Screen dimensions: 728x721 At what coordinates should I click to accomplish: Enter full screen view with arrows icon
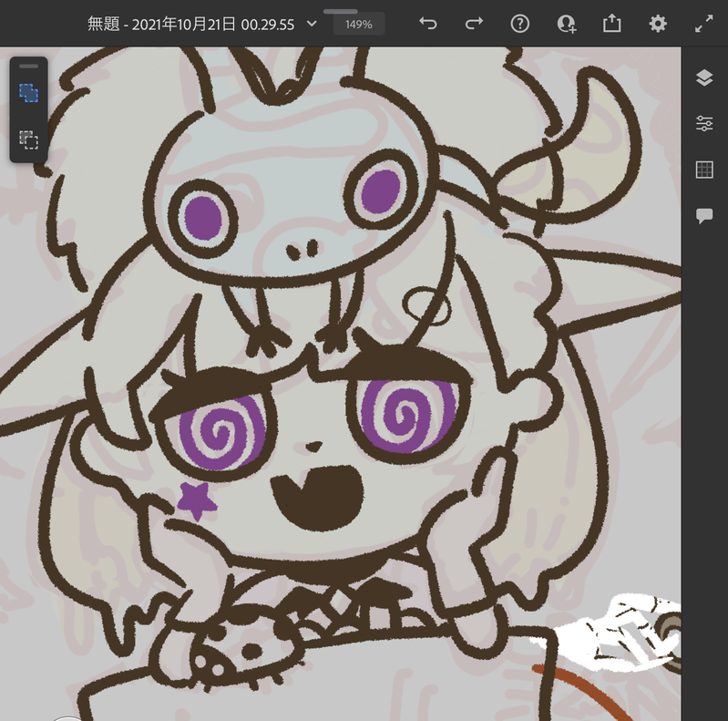704,23
